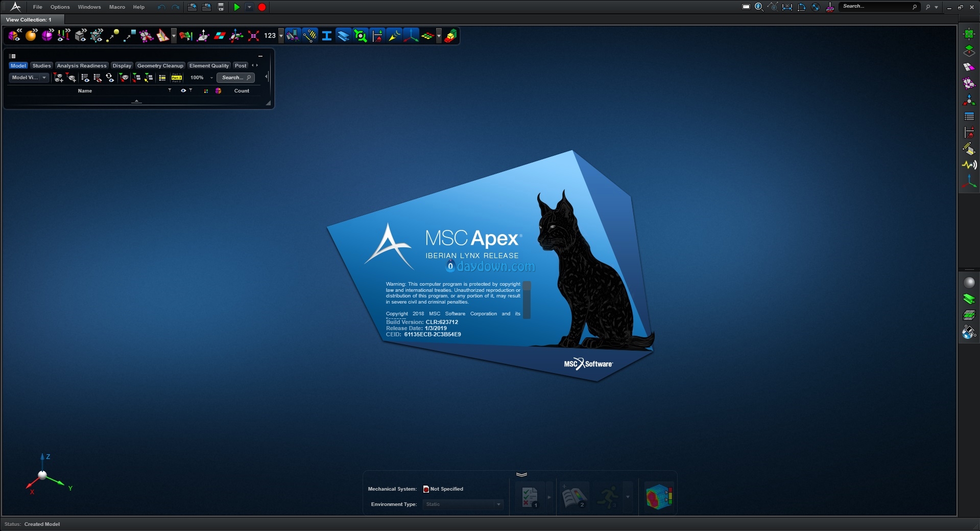980x531 pixels.
Task: Open the colored contour cube post icon
Action: pyautogui.click(x=659, y=497)
